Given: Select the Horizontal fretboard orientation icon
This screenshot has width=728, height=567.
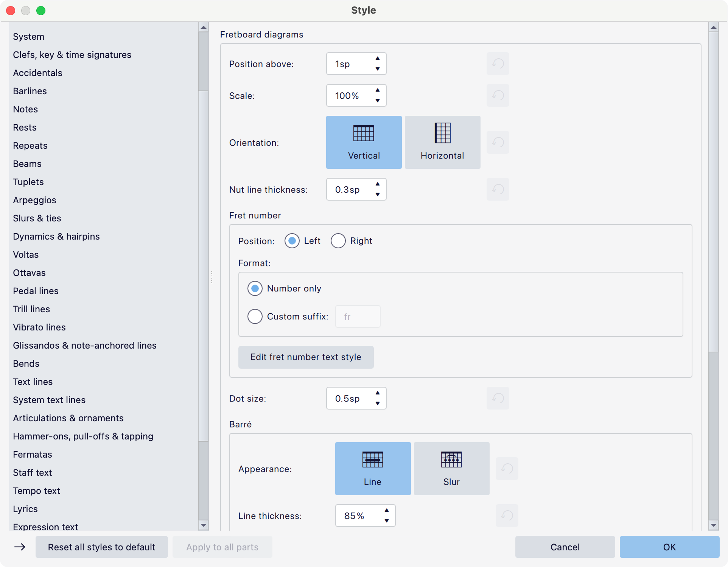Looking at the screenshot, I should (442, 142).
